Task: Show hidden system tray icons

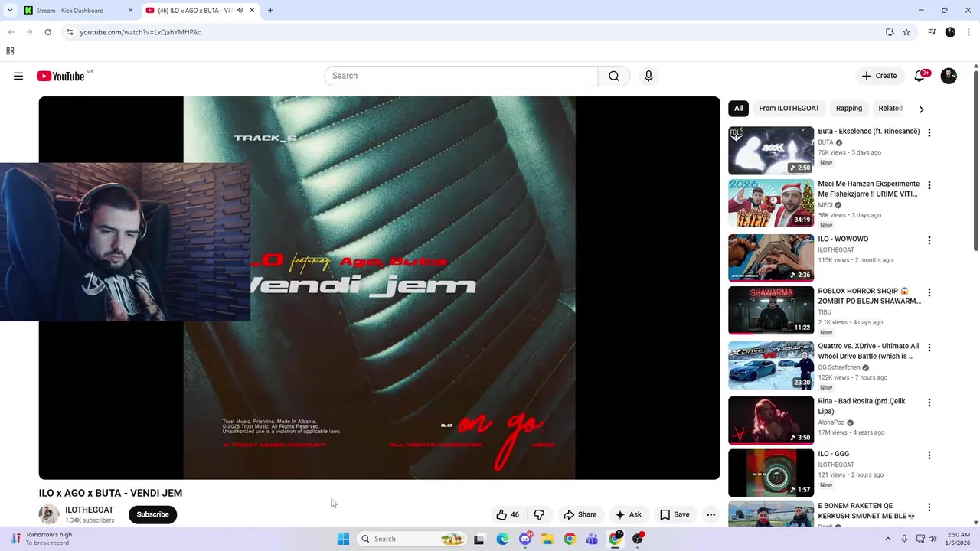Action: (888, 539)
